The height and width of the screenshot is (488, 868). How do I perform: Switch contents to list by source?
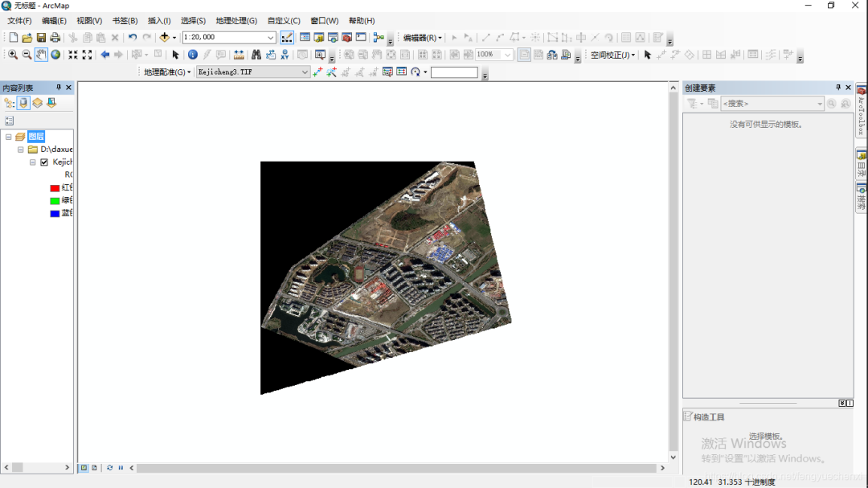coord(23,103)
